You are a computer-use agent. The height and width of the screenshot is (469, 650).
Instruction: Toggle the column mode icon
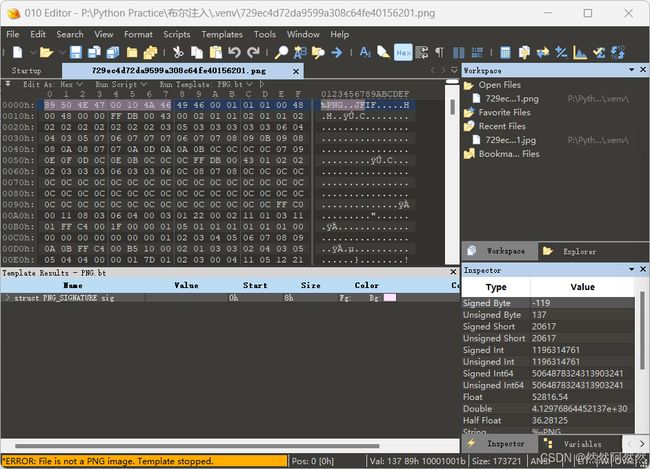(x=458, y=52)
